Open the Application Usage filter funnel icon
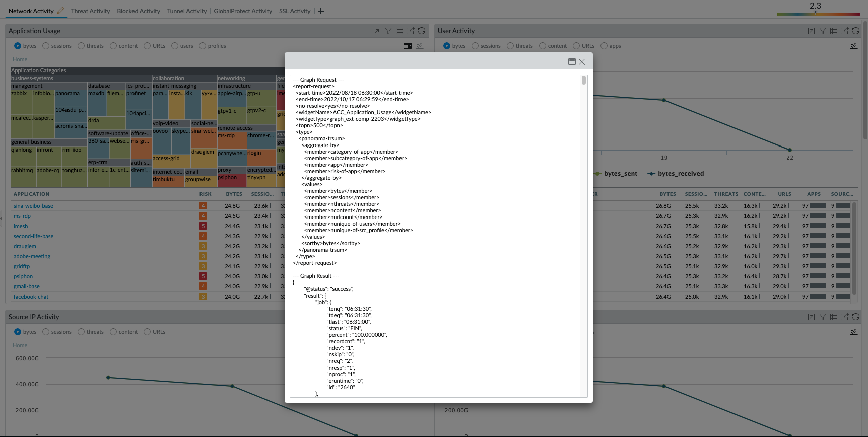Viewport: 868px width, 437px height. click(388, 31)
